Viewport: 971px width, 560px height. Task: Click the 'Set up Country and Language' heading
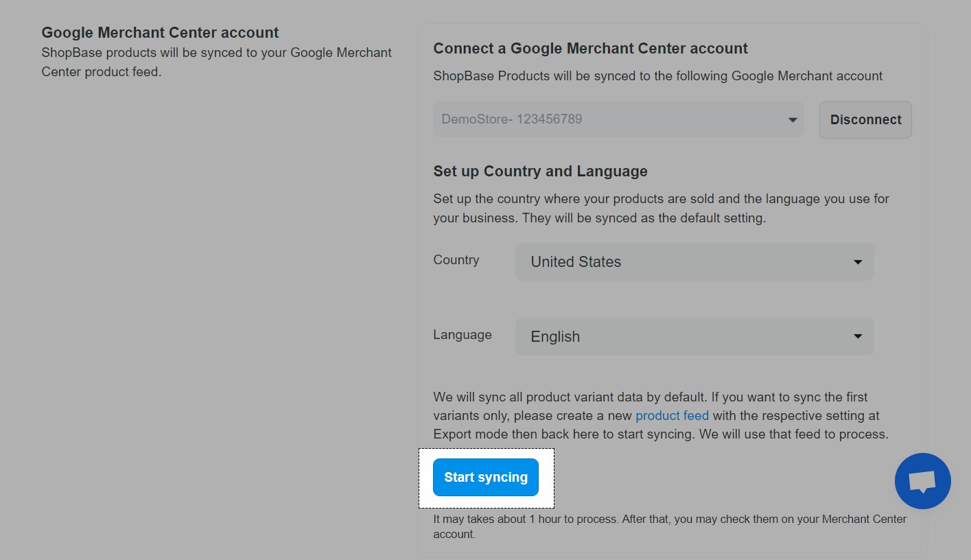tap(540, 171)
